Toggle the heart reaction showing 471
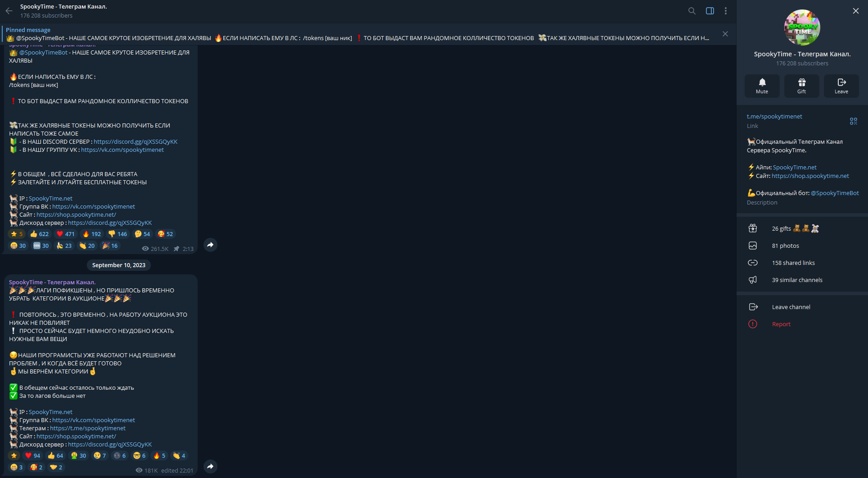868x478 pixels. [x=65, y=234]
